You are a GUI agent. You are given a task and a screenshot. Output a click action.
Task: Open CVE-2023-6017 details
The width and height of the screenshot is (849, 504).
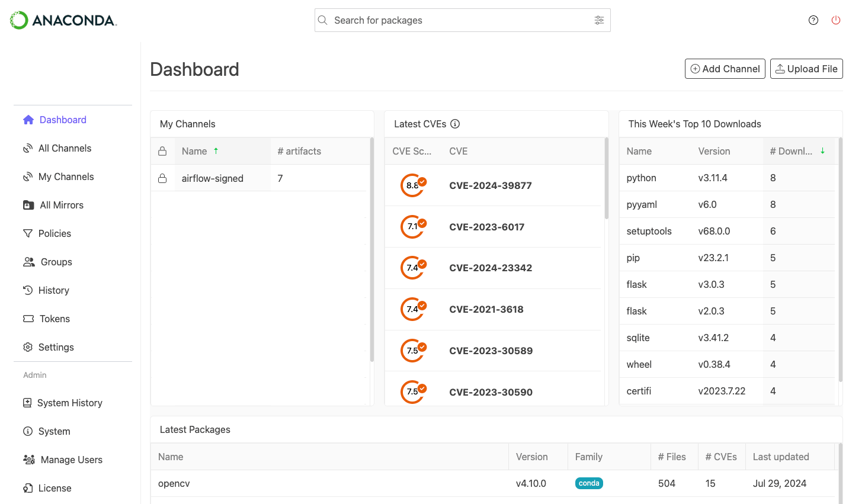[x=487, y=227]
